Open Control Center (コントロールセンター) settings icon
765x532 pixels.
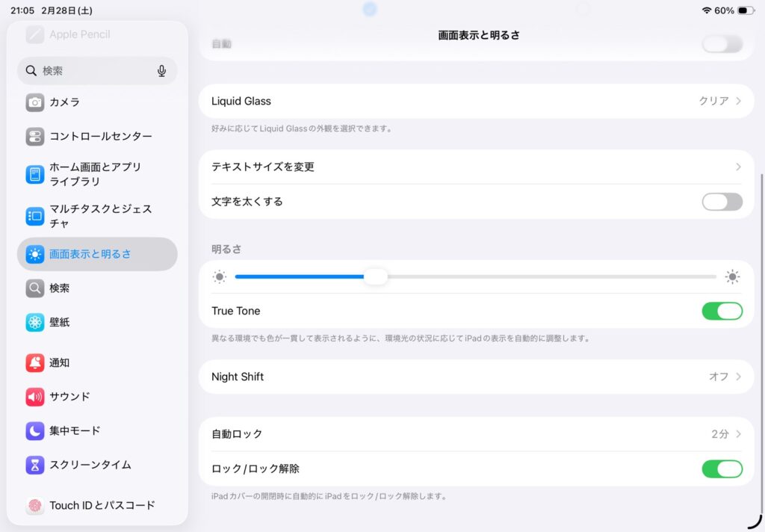35,137
